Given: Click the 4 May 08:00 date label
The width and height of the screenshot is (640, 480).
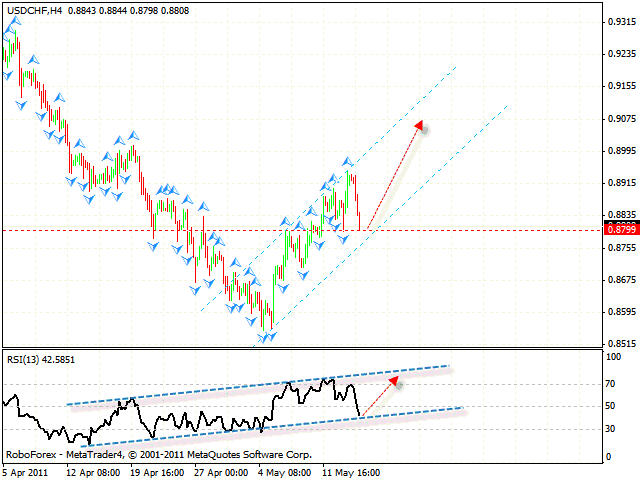Looking at the screenshot, I should pos(287,470).
